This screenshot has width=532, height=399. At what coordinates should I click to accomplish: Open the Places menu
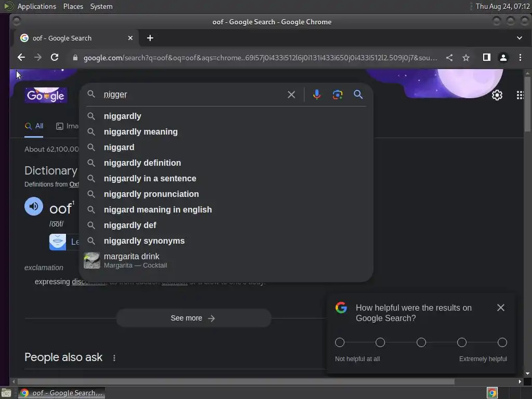(73, 6)
